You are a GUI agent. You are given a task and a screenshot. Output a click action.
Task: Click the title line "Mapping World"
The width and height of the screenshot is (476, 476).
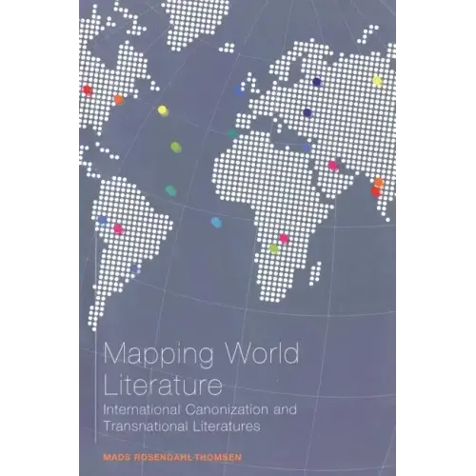pos(201,355)
